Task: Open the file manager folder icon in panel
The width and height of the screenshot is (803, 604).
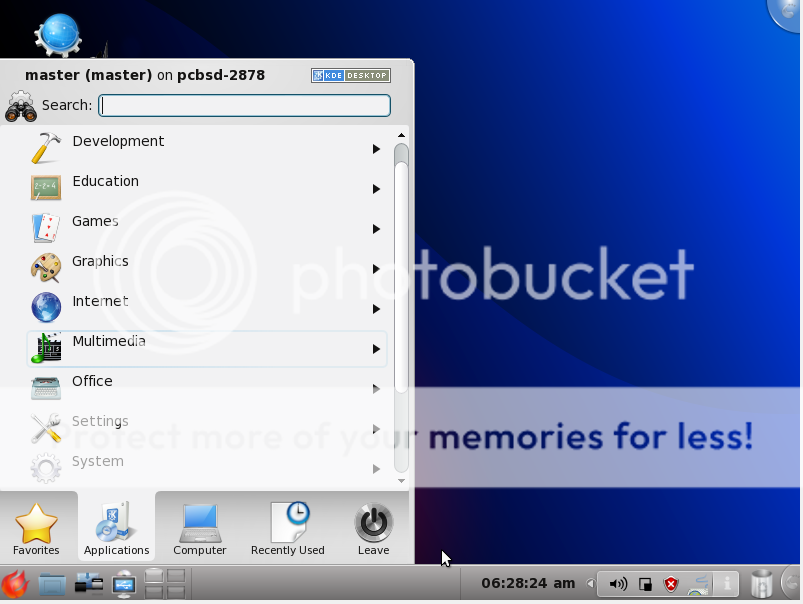Action: 52,584
